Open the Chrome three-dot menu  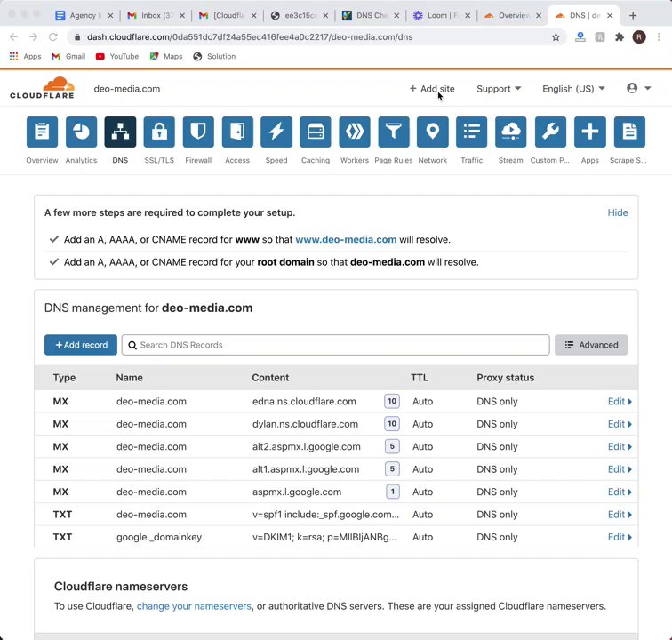pyautogui.click(x=659, y=37)
